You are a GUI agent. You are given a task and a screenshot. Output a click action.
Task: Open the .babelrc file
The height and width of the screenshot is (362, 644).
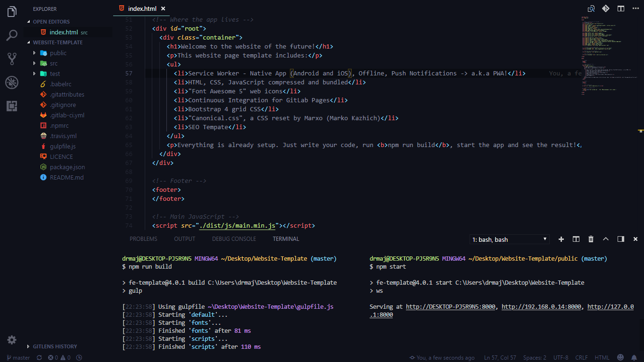tap(60, 84)
